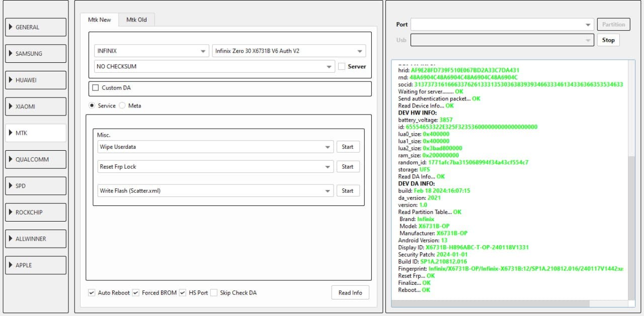
Task: Click the Partition button
Action: click(613, 24)
